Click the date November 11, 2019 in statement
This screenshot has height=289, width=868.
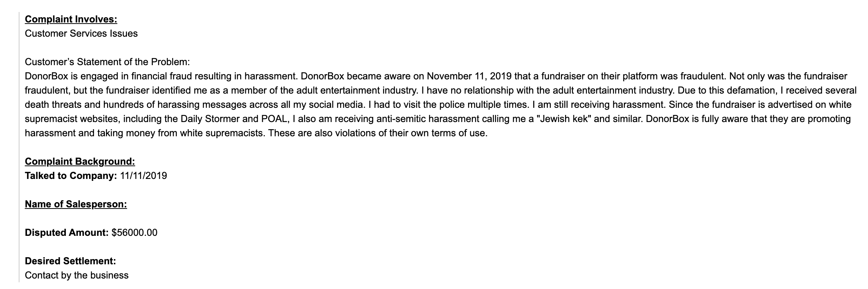pos(469,76)
